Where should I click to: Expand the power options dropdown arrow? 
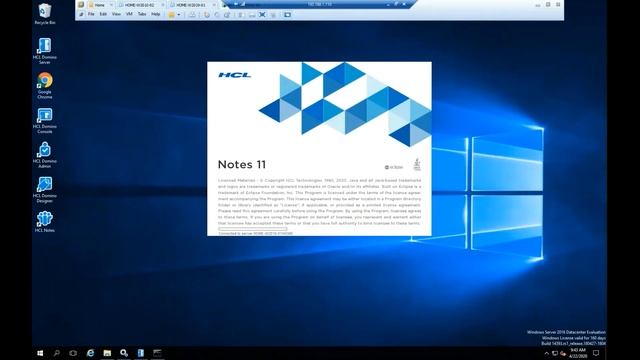click(x=179, y=15)
